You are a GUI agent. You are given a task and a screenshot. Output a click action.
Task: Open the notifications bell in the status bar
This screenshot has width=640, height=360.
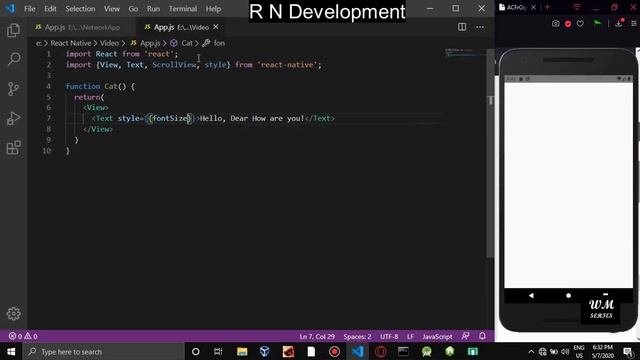click(x=482, y=336)
